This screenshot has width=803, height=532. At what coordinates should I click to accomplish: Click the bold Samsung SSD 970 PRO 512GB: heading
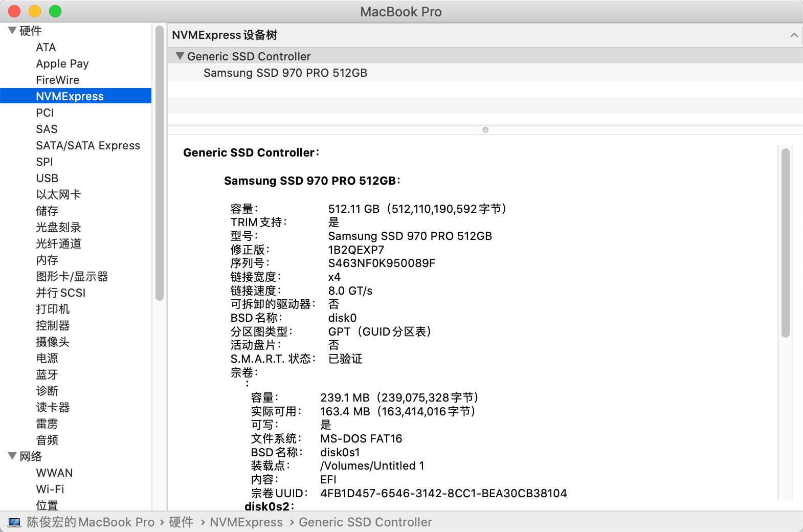[x=312, y=181]
